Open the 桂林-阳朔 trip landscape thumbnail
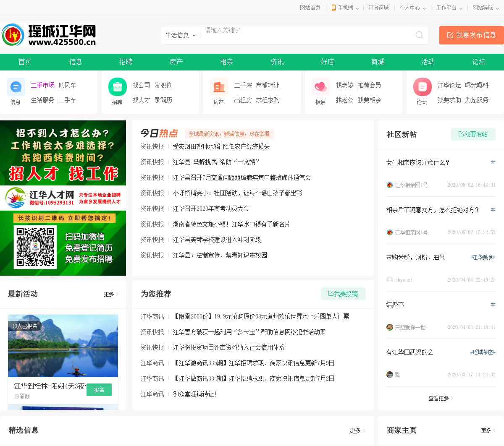 point(63,346)
